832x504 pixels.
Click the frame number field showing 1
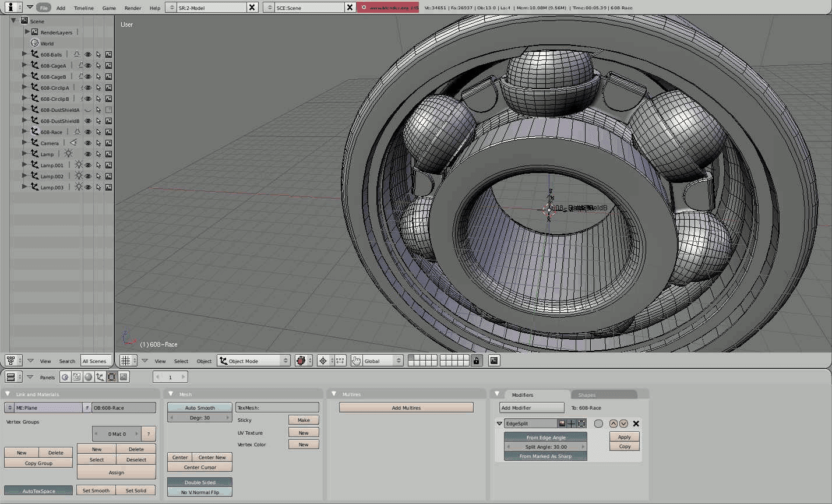[x=170, y=377]
